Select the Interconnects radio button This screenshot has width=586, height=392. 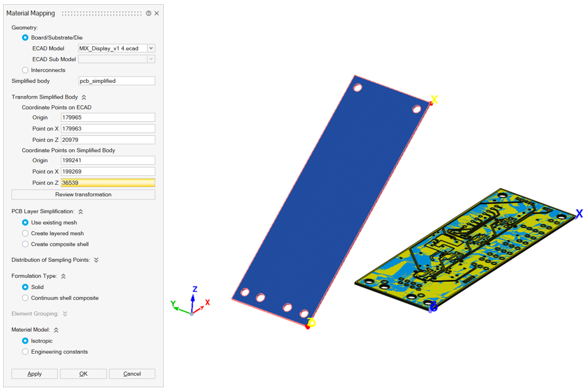25,70
